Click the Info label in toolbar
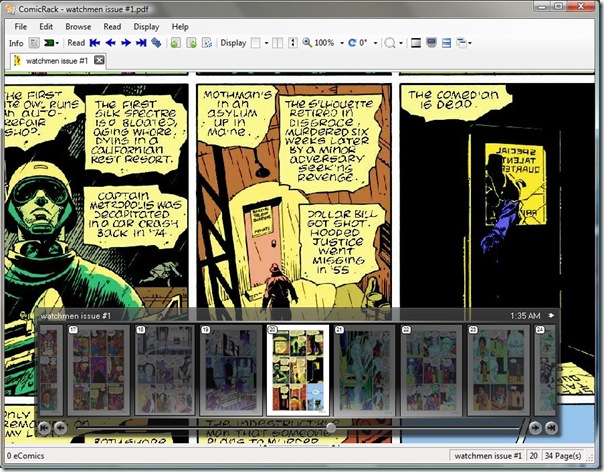This screenshot has width=604, height=472. [x=16, y=43]
